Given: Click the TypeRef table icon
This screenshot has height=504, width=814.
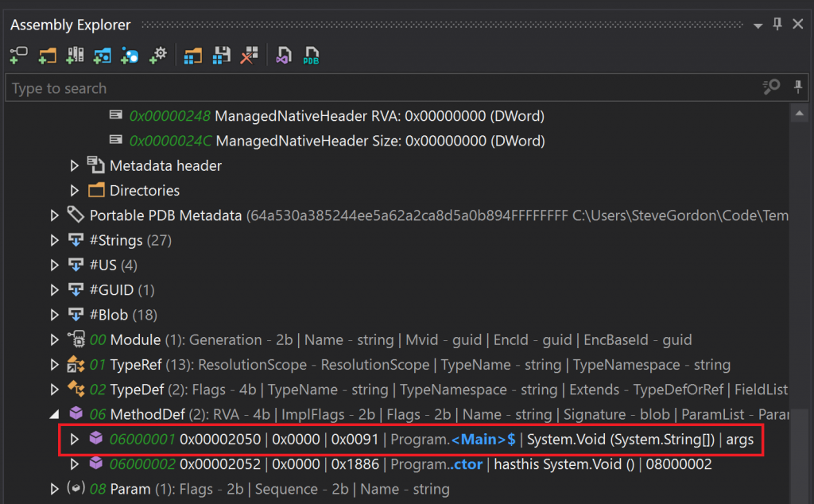Looking at the screenshot, I should [76, 364].
